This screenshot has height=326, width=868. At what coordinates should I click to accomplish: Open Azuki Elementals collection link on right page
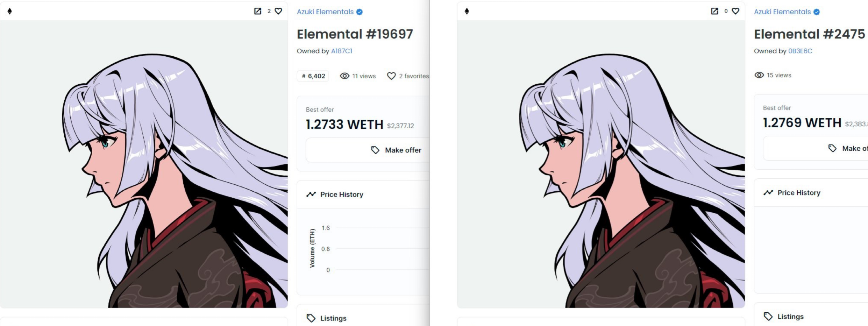782,12
